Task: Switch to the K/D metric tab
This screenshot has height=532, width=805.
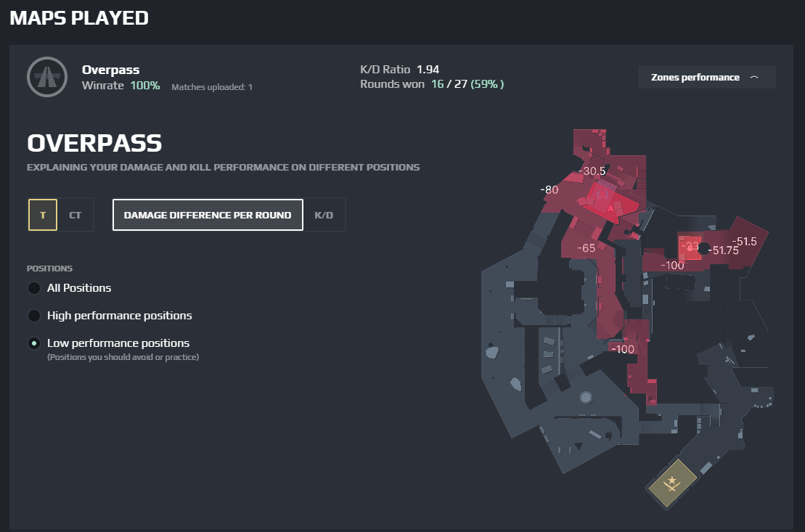Action: (324, 215)
